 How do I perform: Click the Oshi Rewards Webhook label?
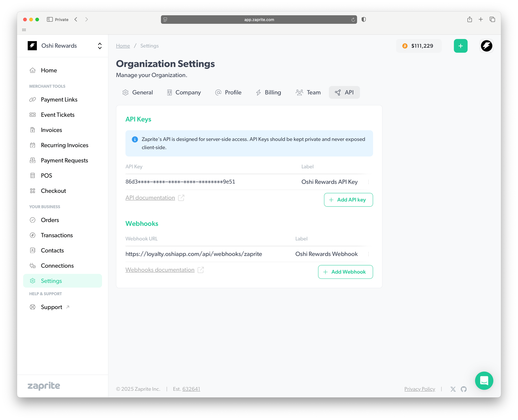[326, 254]
